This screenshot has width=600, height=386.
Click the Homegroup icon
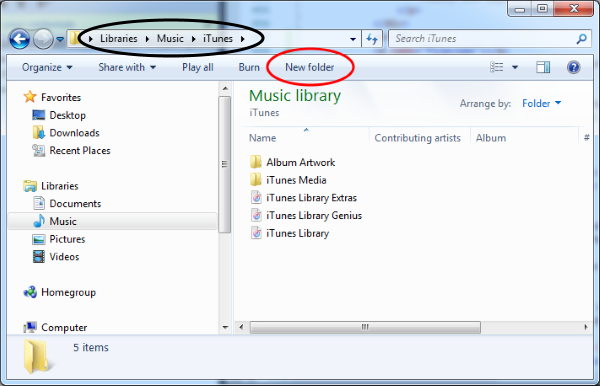(30, 292)
